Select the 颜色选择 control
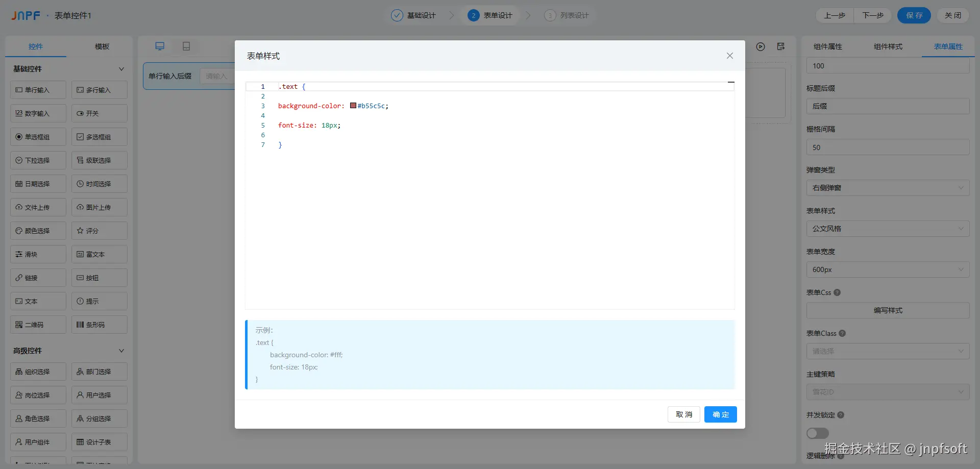980x469 pixels. (38, 231)
